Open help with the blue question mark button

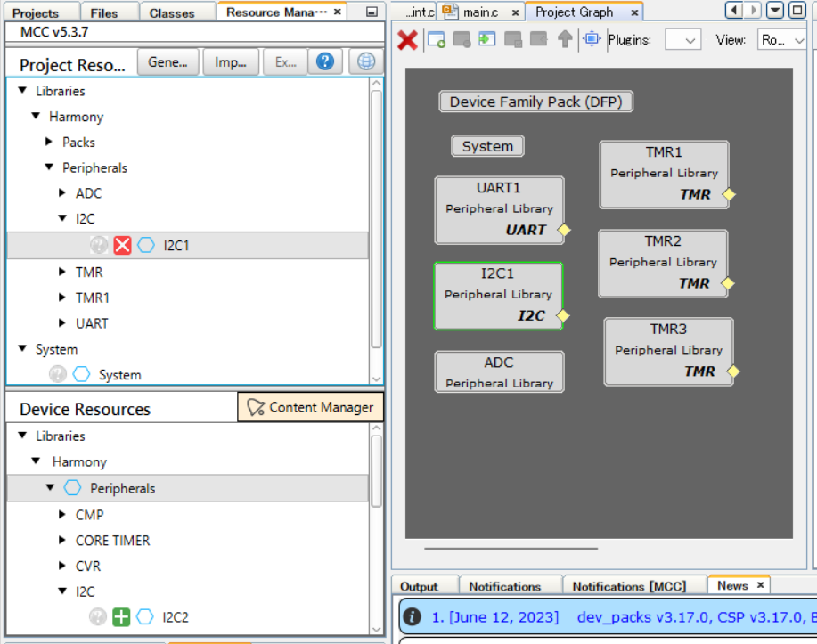point(325,61)
